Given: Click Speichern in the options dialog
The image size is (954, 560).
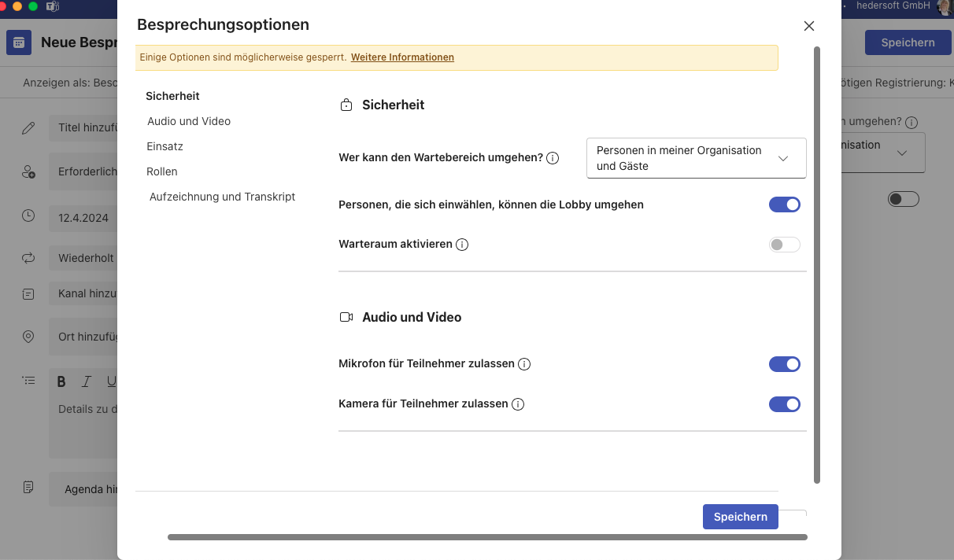Looking at the screenshot, I should pyautogui.click(x=741, y=517).
